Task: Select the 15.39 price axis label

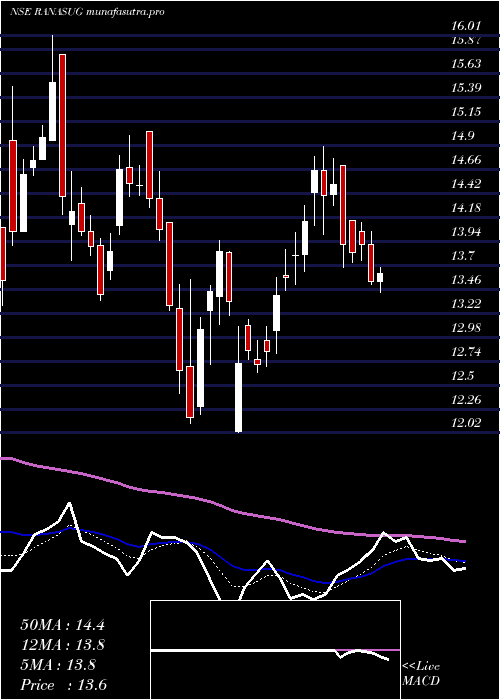Action: (466, 87)
